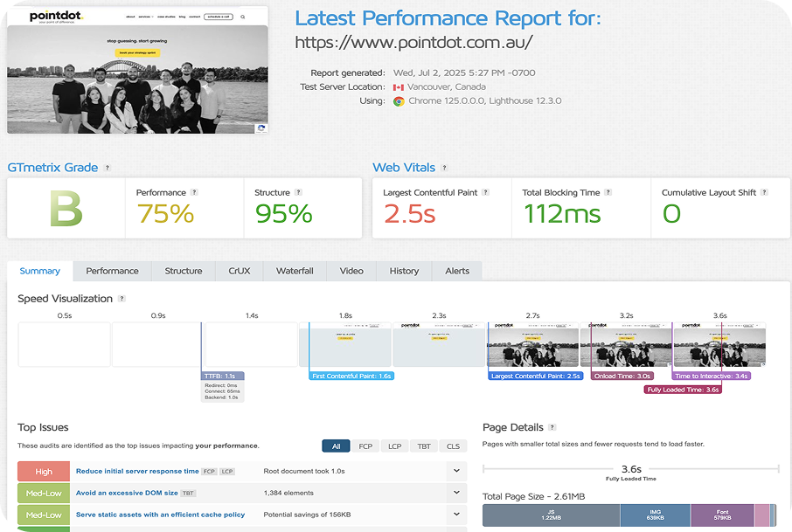The image size is (792, 532).
Task: Expand the efficient cache policy audit row
Action: (456, 515)
